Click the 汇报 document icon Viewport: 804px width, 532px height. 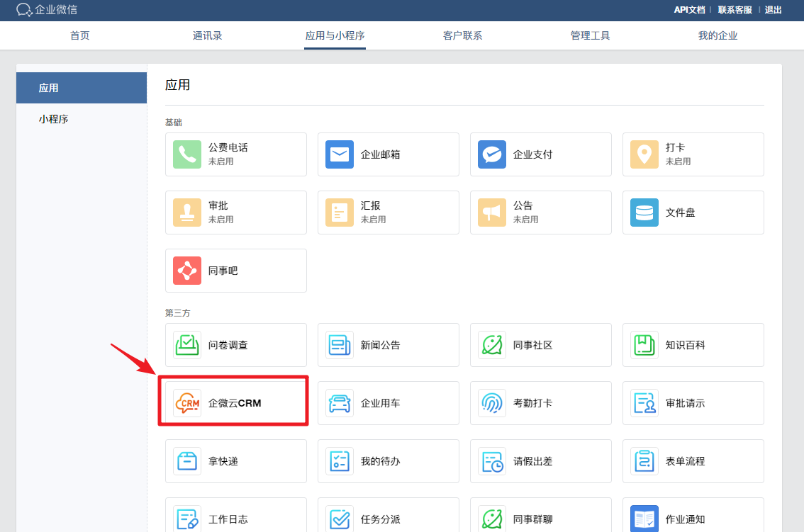(x=340, y=213)
